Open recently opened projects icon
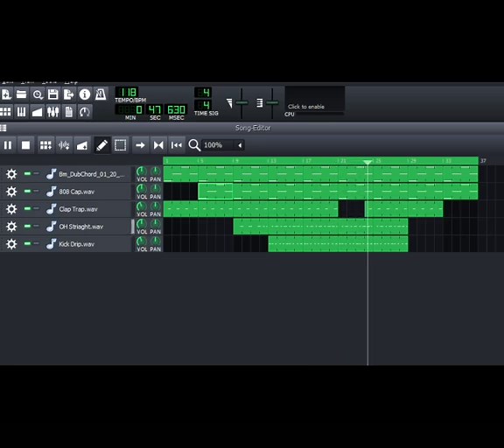504x448 pixels. click(38, 94)
